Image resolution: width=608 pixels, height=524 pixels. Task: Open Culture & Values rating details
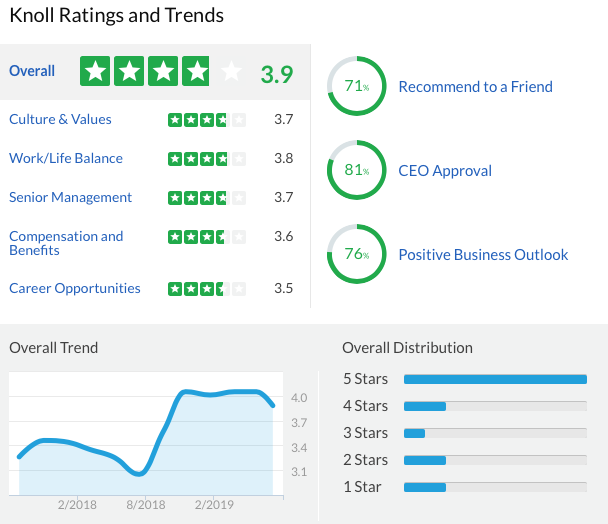coord(60,119)
